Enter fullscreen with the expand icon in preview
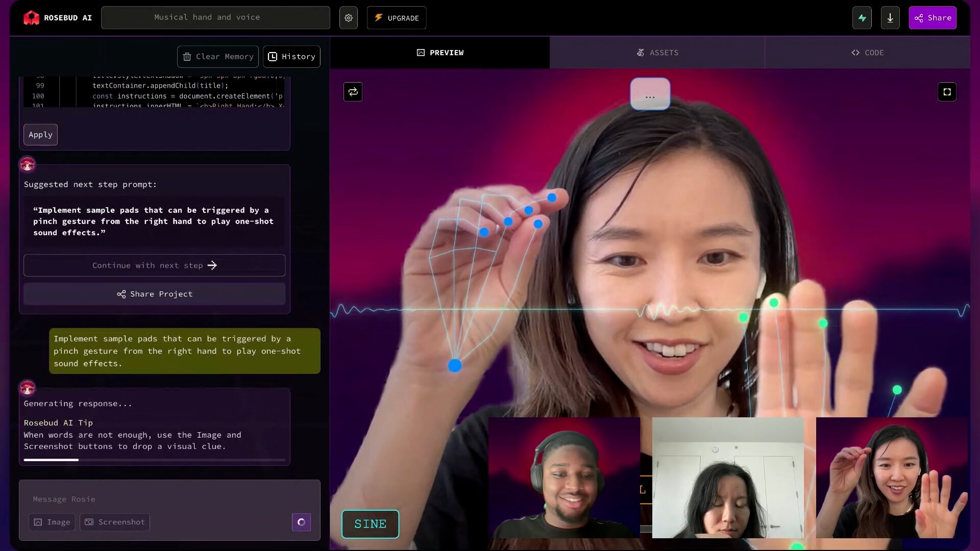This screenshot has height=551, width=980. pyautogui.click(x=948, y=92)
